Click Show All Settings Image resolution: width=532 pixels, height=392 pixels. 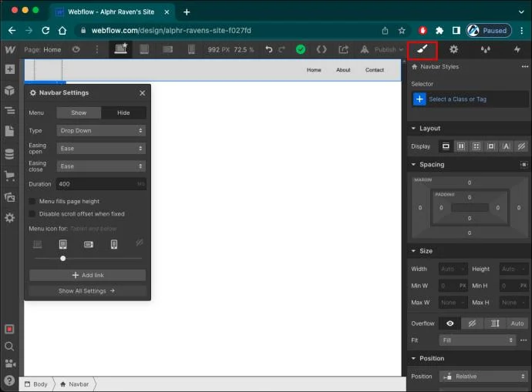click(x=87, y=291)
